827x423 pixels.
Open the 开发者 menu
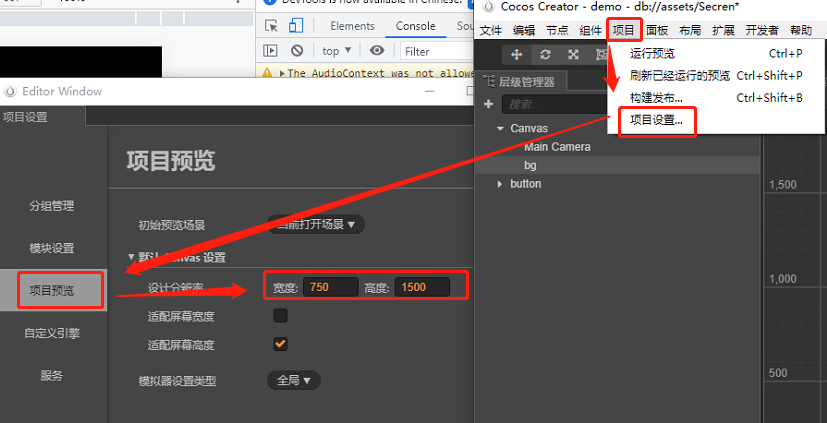tap(762, 31)
